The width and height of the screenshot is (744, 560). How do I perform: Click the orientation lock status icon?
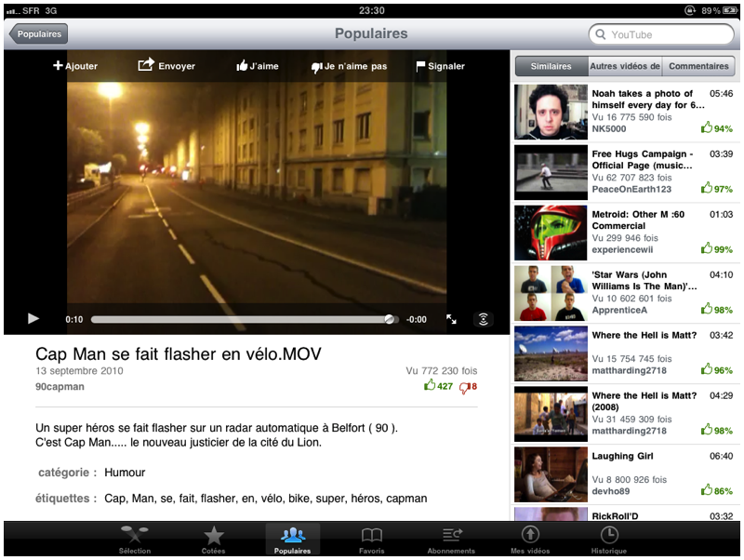coord(690,10)
